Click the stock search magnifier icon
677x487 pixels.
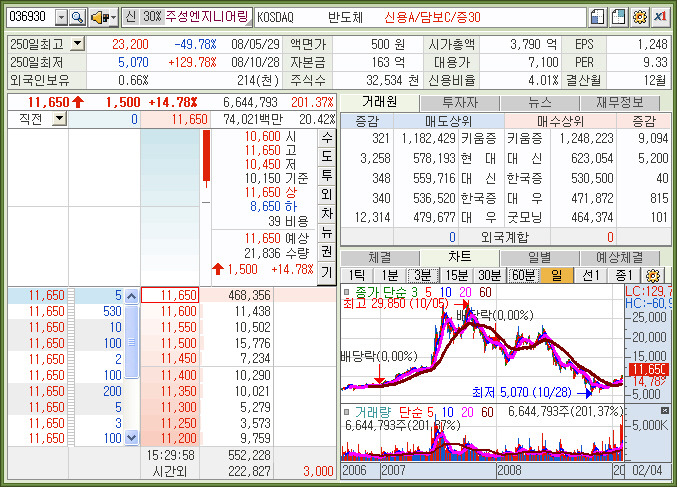(78, 17)
